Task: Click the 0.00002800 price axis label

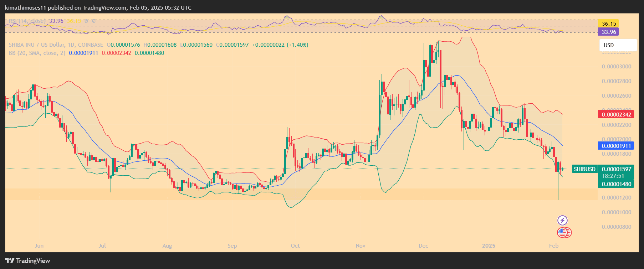Action: pos(617,81)
